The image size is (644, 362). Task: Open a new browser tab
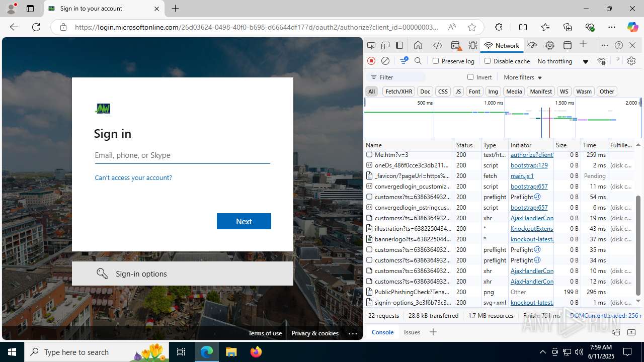[175, 9]
